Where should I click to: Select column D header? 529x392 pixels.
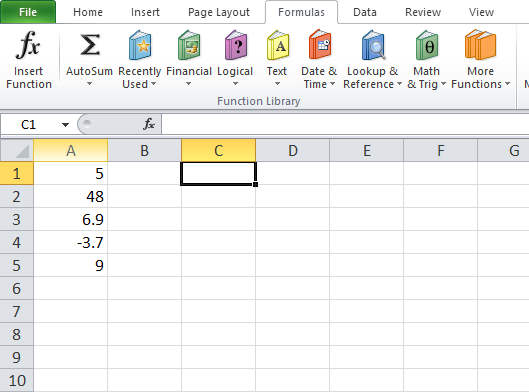point(293,150)
